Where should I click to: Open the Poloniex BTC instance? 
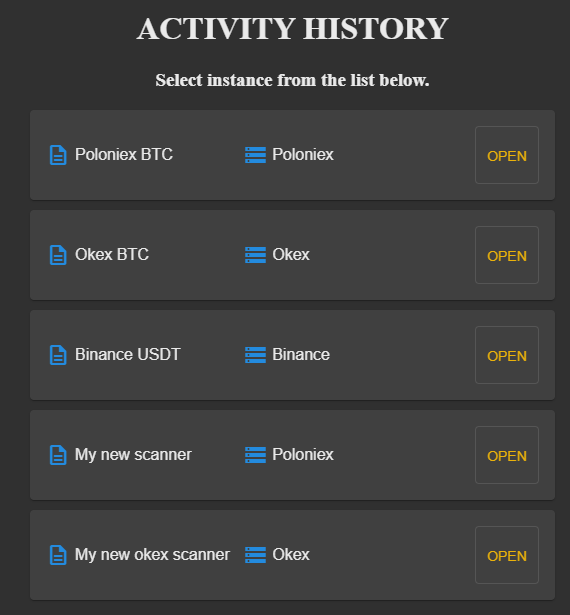point(507,155)
